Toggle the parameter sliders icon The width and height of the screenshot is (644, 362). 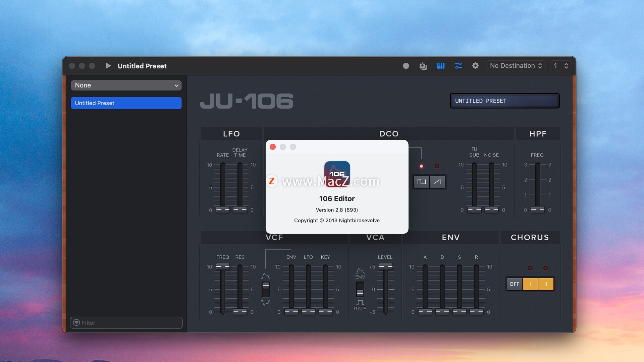pos(458,66)
